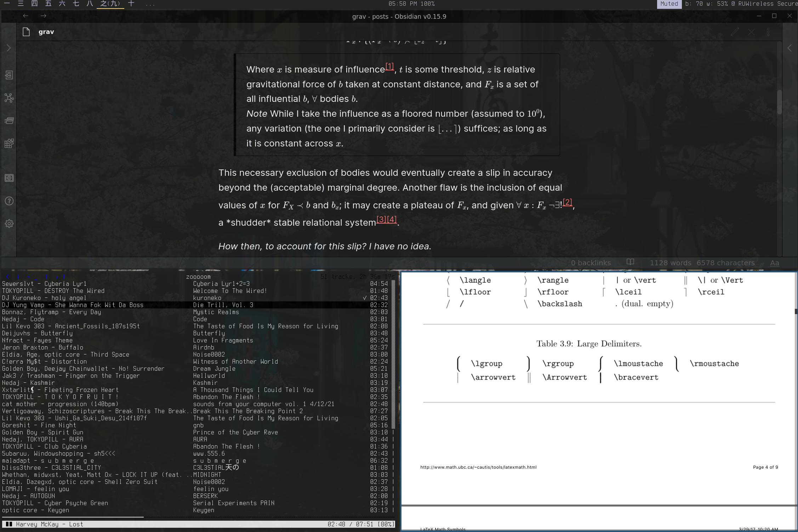Viewport: 798px width, 532px height.
Task: Expand the right sidebar chevron
Action: click(789, 48)
